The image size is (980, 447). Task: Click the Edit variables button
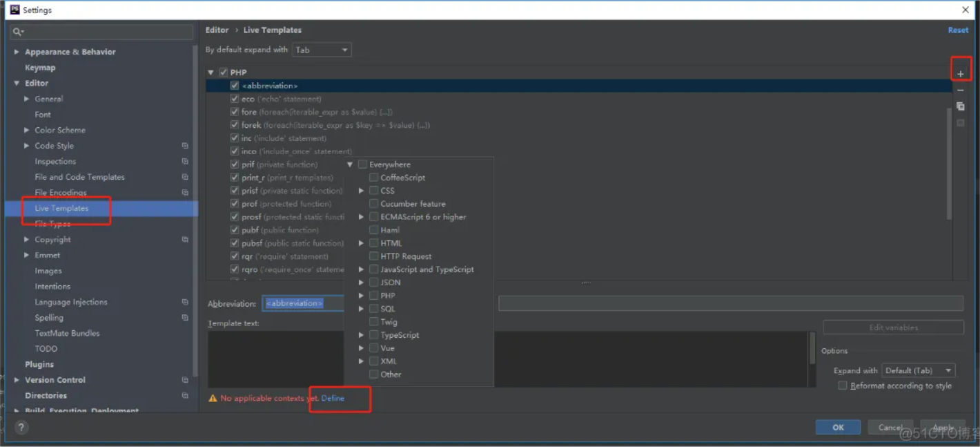(x=893, y=327)
